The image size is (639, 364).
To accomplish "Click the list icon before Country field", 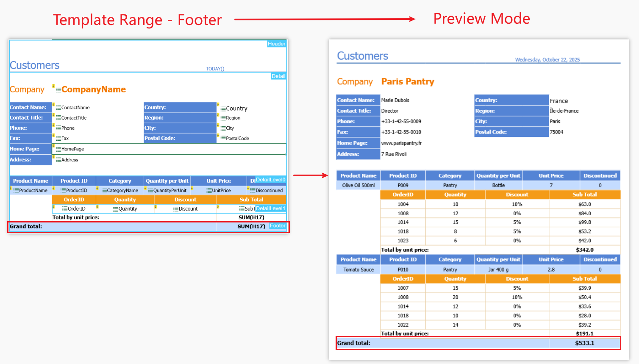I will click(223, 108).
